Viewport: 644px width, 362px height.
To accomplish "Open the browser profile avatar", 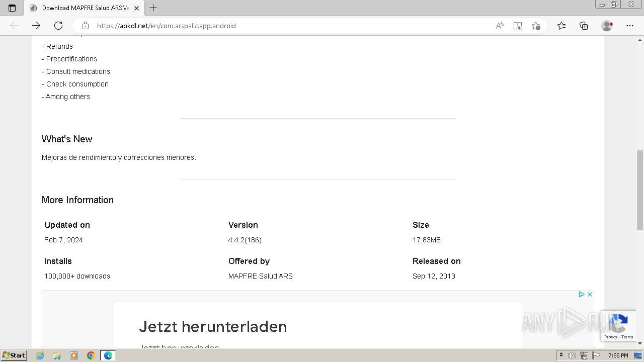I will (607, 26).
